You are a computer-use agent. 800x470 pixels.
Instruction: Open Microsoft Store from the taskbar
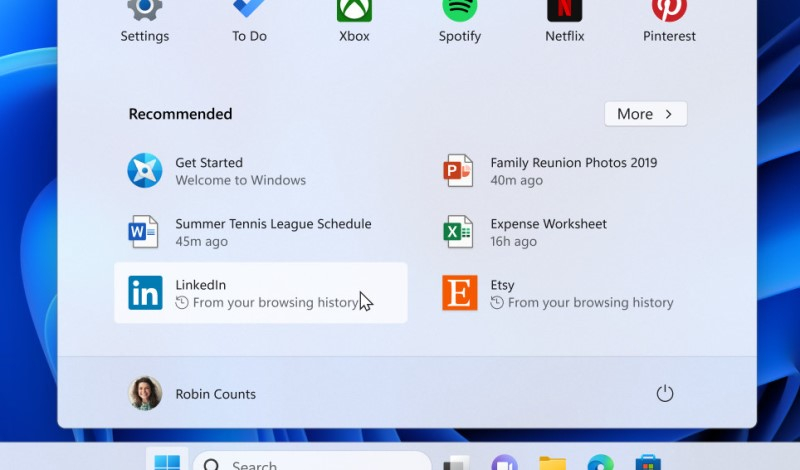pyautogui.click(x=648, y=463)
